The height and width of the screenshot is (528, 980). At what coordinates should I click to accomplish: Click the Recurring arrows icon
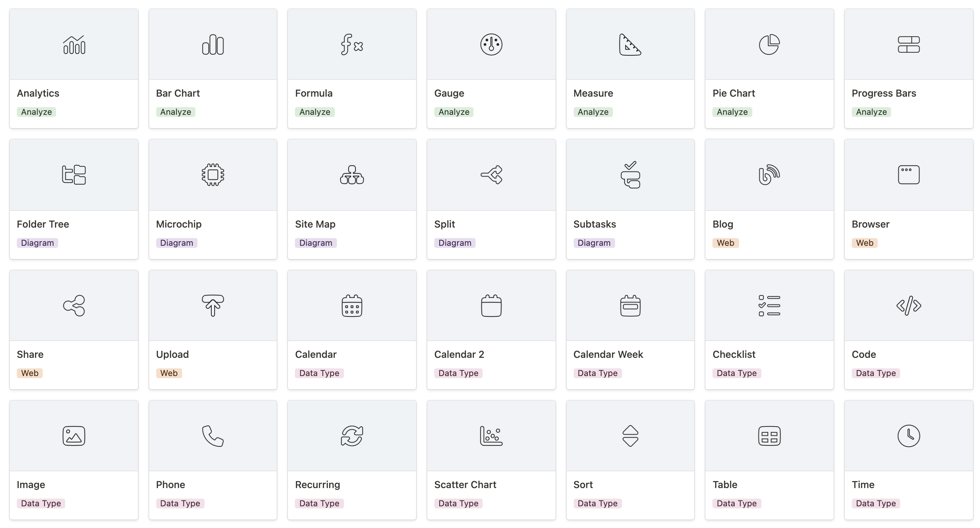(x=352, y=436)
